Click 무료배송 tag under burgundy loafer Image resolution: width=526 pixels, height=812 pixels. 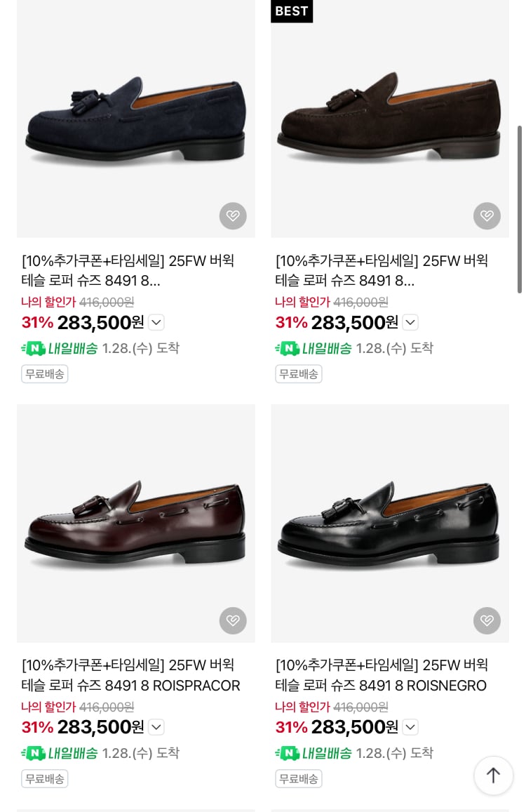click(x=45, y=778)
